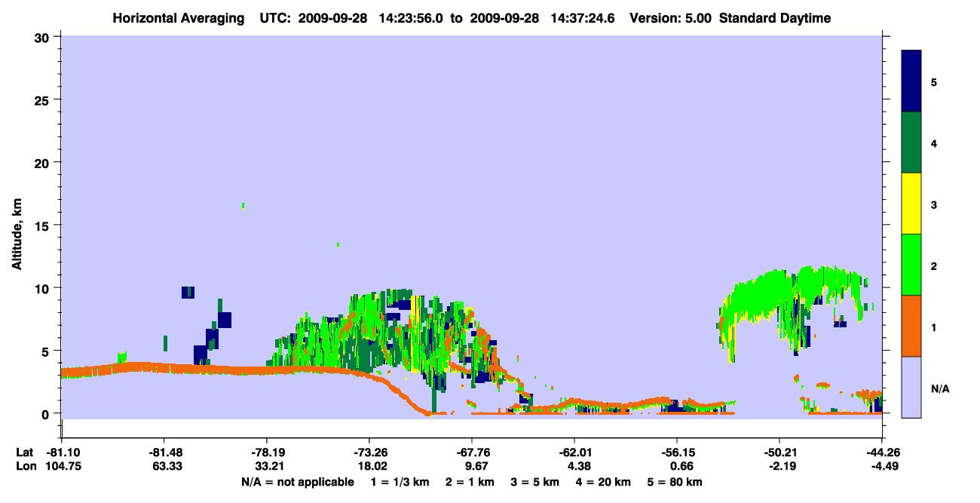Click colorbar label '3'
Image resolution: width=980 pixels, height=503 pixels.
[934, 204]
